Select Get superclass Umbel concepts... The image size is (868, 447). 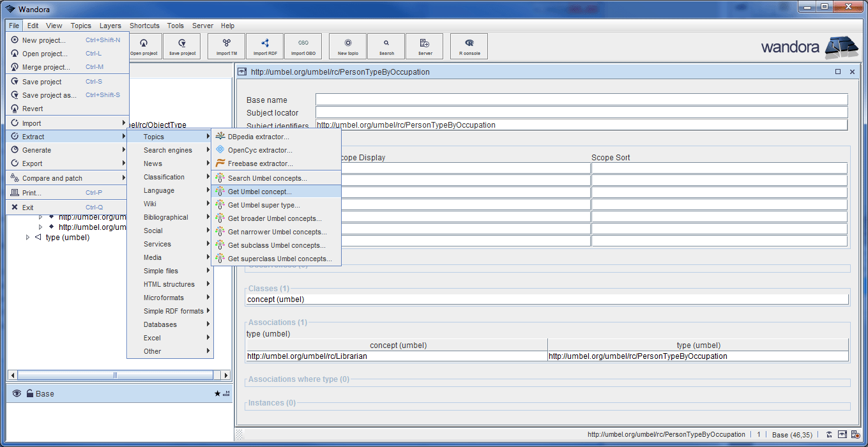pos(277,259)
